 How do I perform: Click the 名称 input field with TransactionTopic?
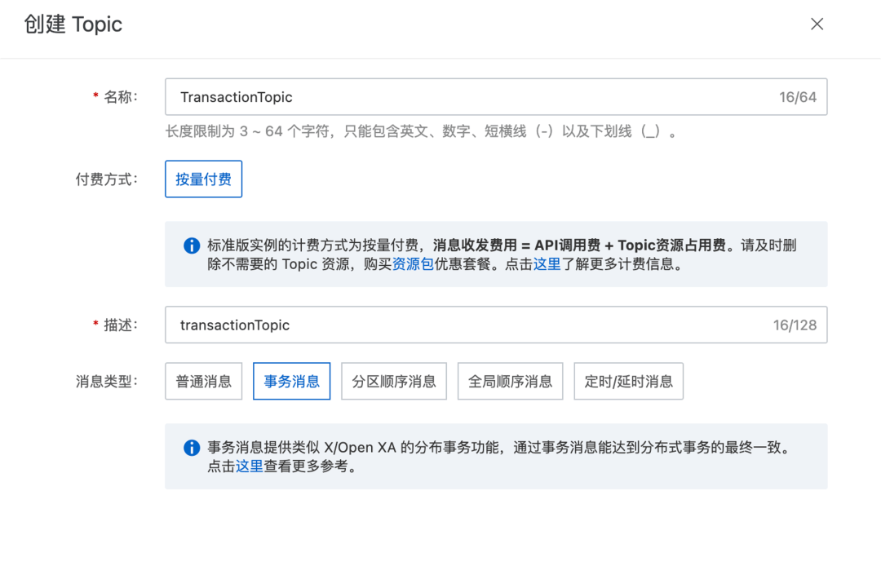(x=496, y=96)
